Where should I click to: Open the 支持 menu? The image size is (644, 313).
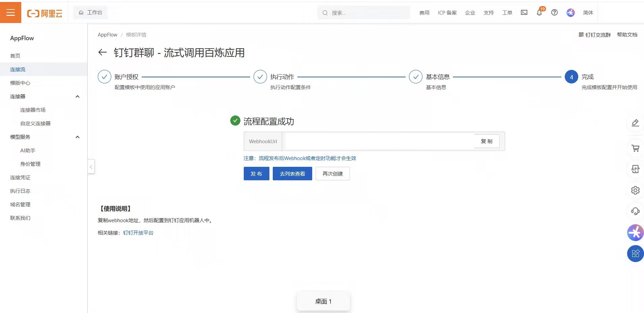click(x=489, y=13)
